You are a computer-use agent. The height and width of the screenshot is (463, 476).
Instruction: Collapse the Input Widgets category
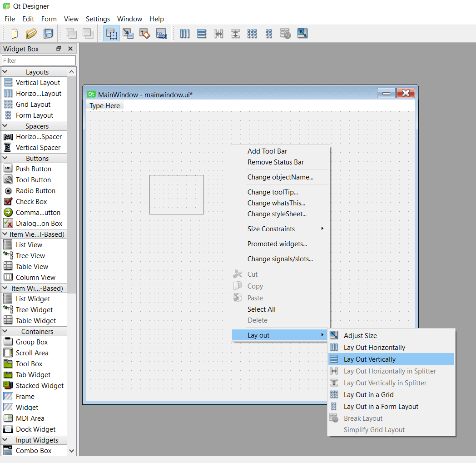[x=5, y=440]
